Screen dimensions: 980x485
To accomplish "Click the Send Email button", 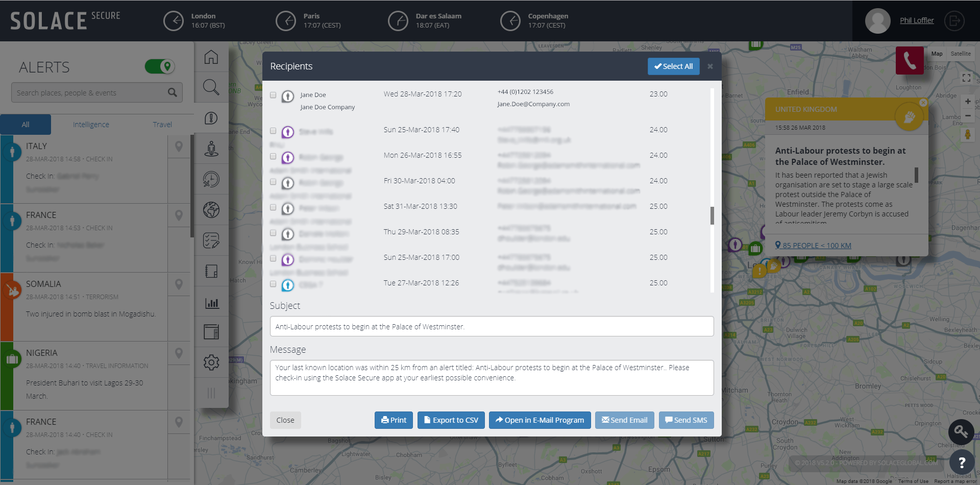I will click(x=625, y=420).
